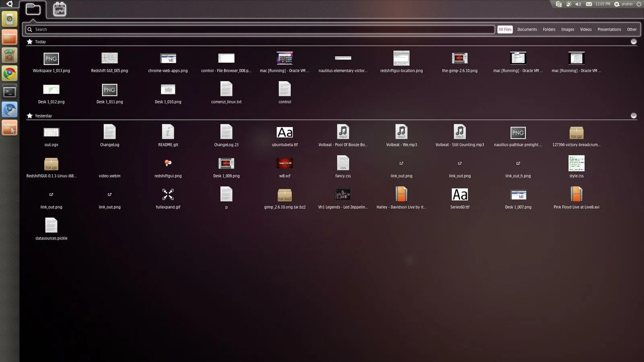
Task: Open 127394-victory-breadcrumb tar.gz archive
Action: coord(576,136)
